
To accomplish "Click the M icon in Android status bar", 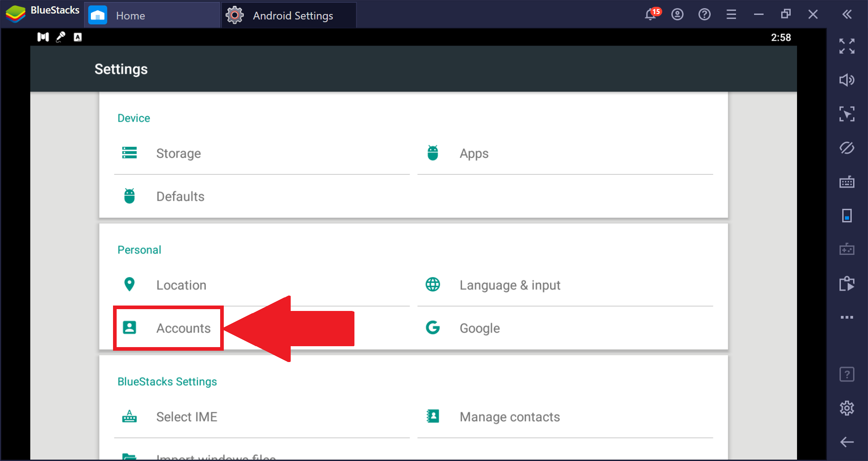I will (43, 37).
